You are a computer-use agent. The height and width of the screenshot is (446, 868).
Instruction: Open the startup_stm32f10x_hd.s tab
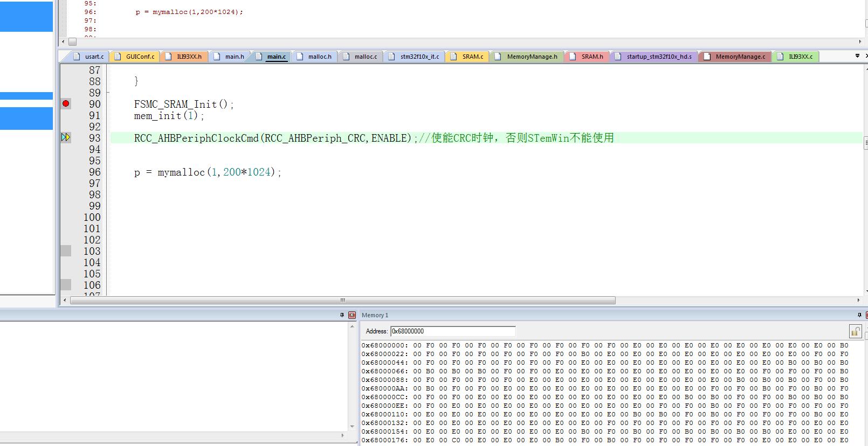(x=655, y=57)
